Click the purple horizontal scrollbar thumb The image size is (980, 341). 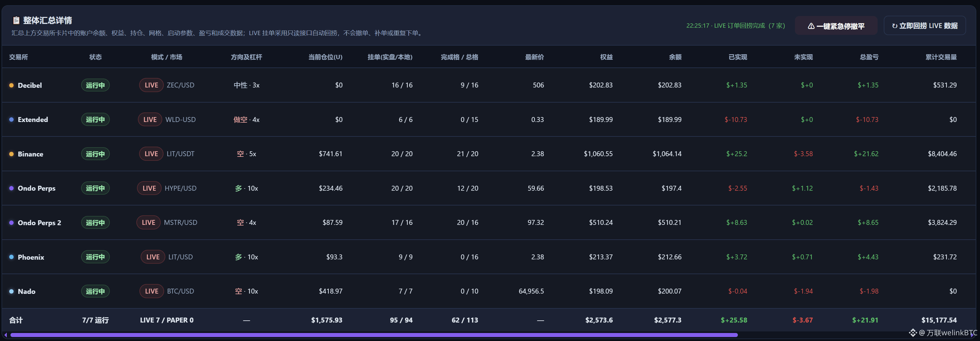[x=374, y=335]
